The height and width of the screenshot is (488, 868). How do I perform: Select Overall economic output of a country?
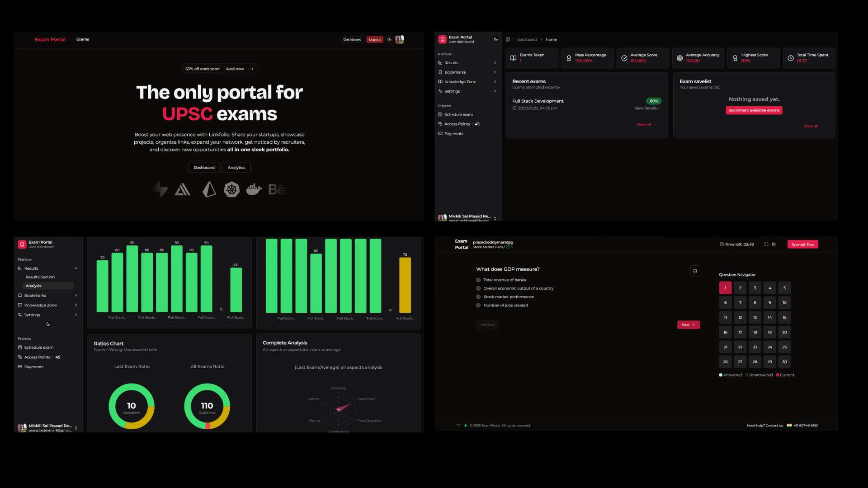pos(478,288)
